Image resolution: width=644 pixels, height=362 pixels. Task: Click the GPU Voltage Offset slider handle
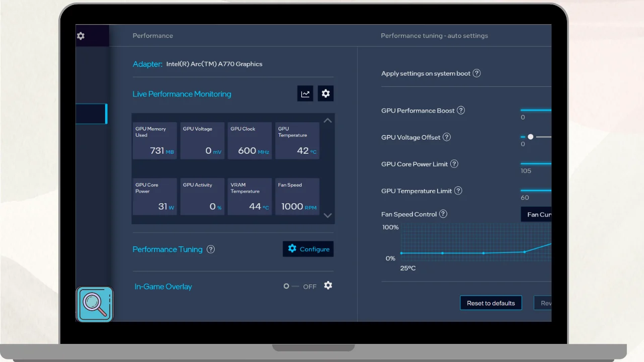(530, 137)
